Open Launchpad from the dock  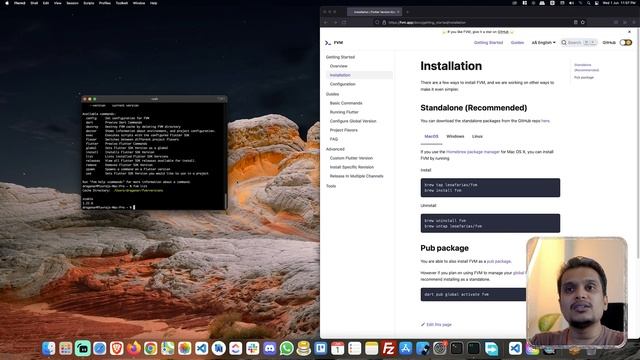(x=65, y=348)
